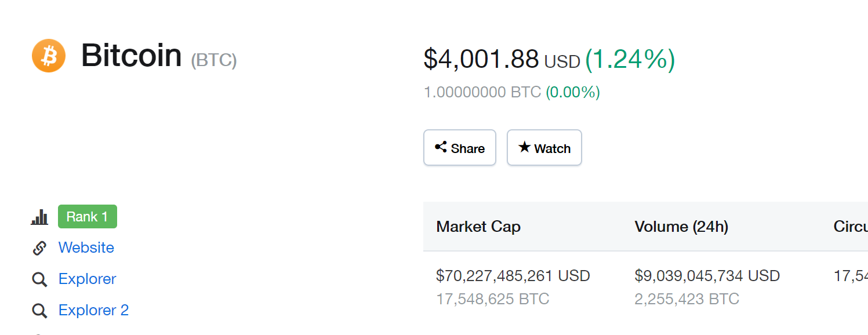This screenshot has width=868, height=335.
Task: Open the Explorer 2 link
Action: pyautogui.click(x=94, y=310)
